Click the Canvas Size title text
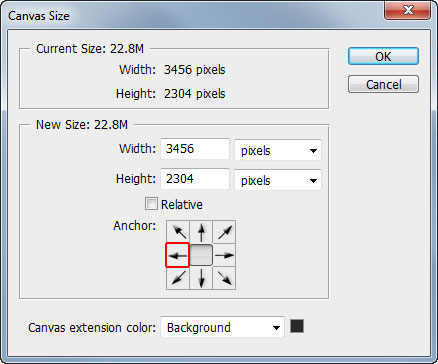 (39, 16)
